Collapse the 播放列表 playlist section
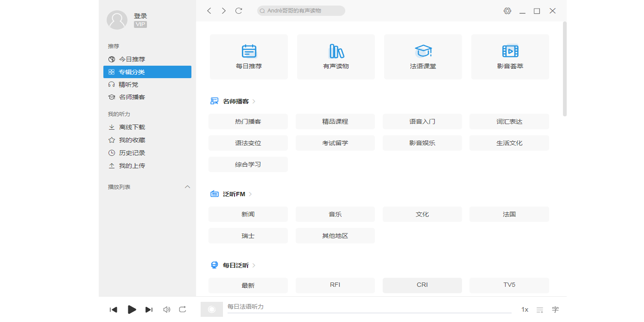644x322 pixels. (187, 187)
